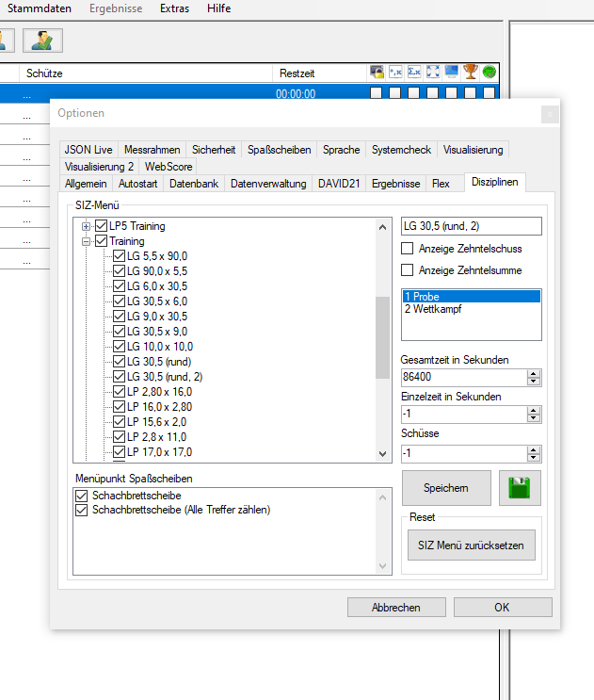The width and height of the screenshot is (594, 700).
Task: Collapse the Training tree node
Action: coord(87,241)
